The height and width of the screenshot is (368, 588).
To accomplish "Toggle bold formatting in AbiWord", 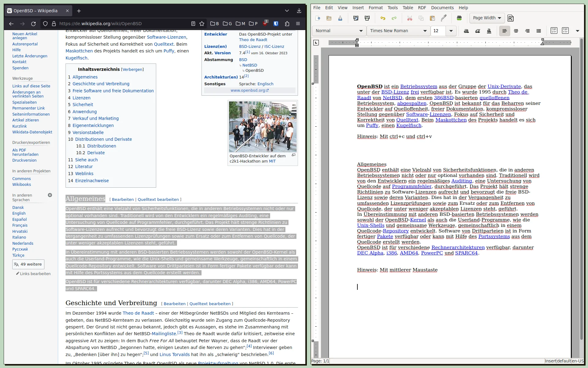I will [466, 31].
